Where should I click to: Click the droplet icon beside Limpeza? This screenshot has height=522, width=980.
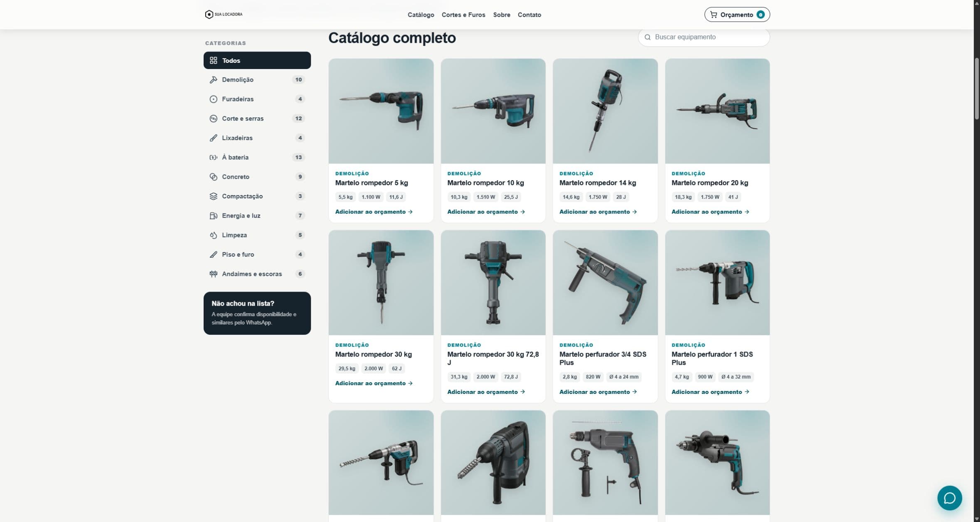point(213,235)
